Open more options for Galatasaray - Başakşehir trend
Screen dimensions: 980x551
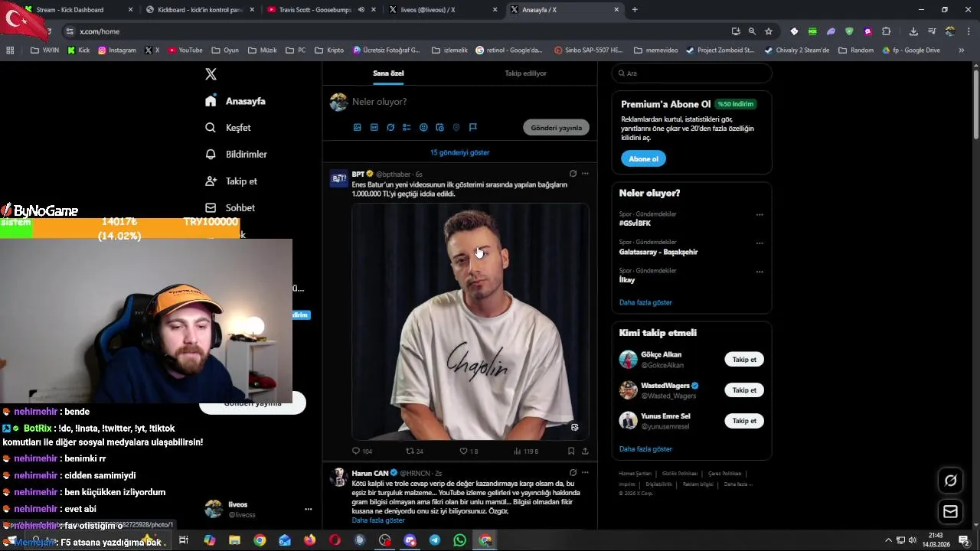click(x=759, y=243)
